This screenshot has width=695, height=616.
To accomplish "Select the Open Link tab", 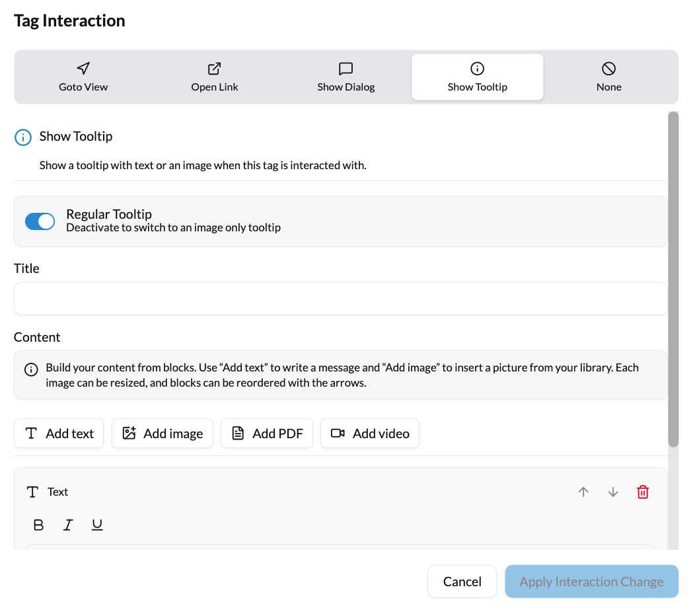I will [x=215, y=77].
